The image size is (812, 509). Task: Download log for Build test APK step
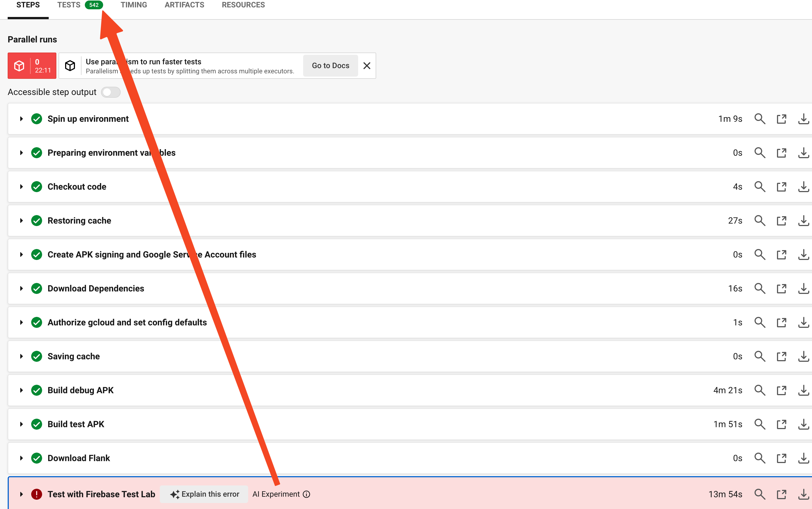pyautogui.click(x=803, y=424)
